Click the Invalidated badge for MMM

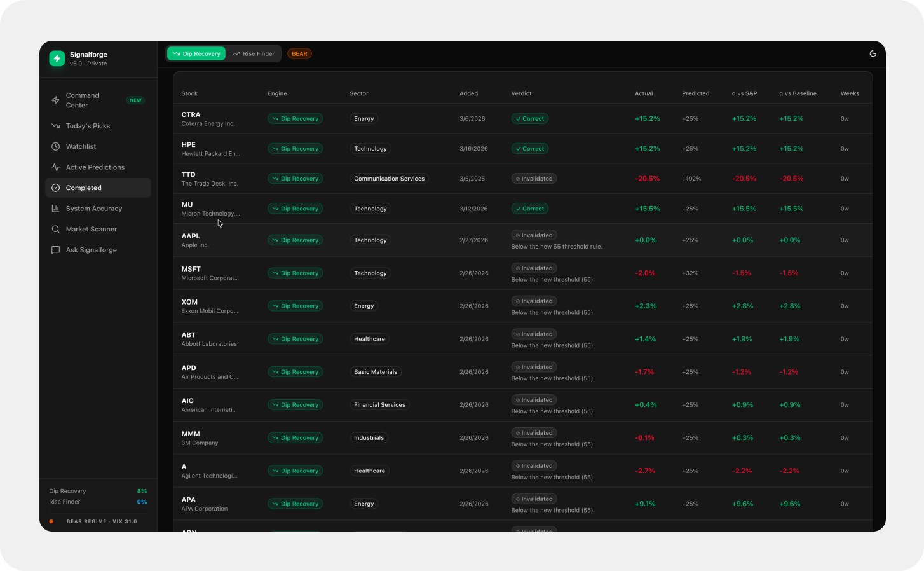(x=534, y=433)
